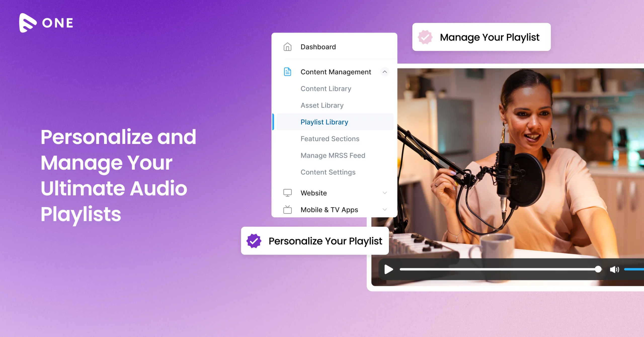Select Content Settings menu item

coord(328,172)
